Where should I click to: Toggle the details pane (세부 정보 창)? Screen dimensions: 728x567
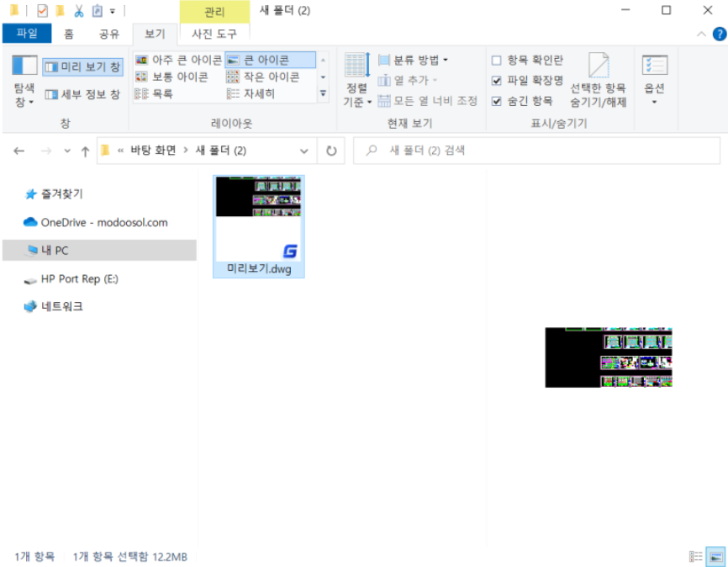pyautogui.click(x=83, y=94)
